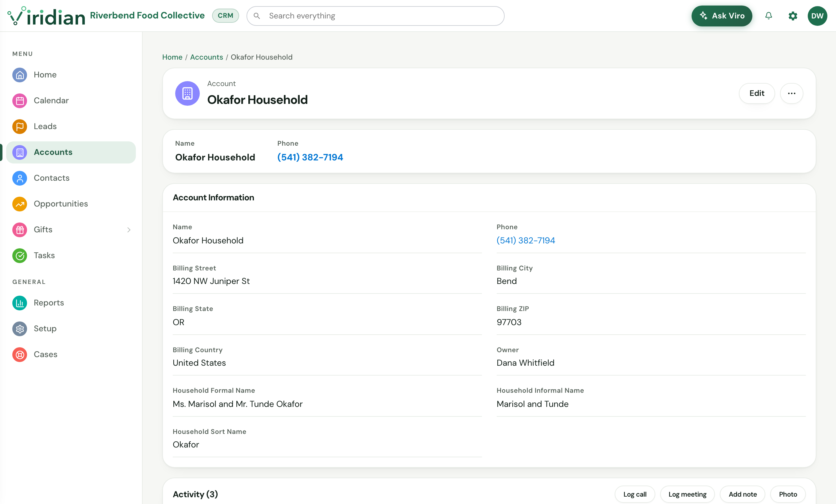Screen dimensions: 836x504
Task: Click the CRM badge
Action: point(225,16)
